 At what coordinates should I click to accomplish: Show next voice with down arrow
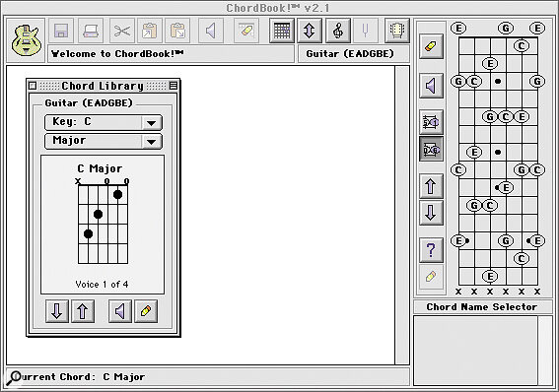(57, 311)
